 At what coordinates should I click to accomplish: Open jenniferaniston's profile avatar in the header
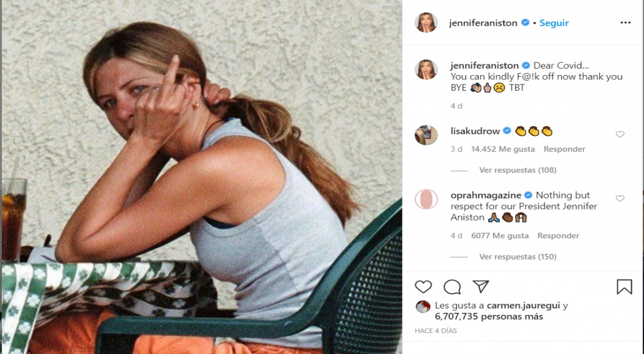[x=426, y=23]
